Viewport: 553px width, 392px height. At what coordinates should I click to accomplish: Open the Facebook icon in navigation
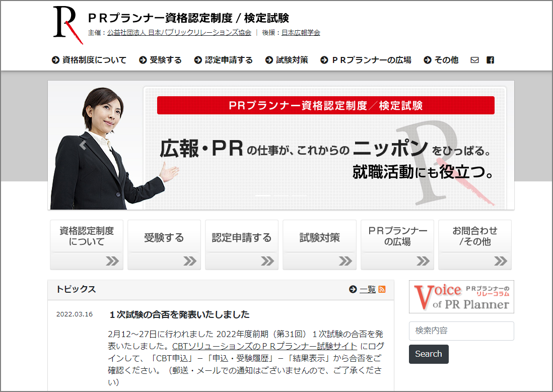tap(490, 60)
